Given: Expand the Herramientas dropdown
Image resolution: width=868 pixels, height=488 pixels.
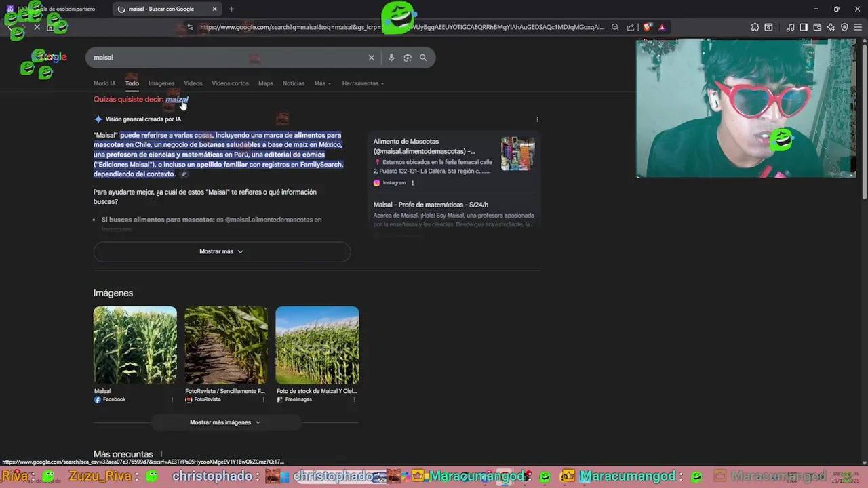Looking at the screenshot, I should (363, 83).
